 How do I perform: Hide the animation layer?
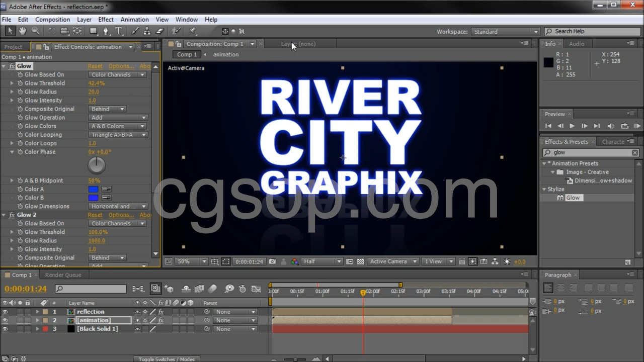pos(5,320)
